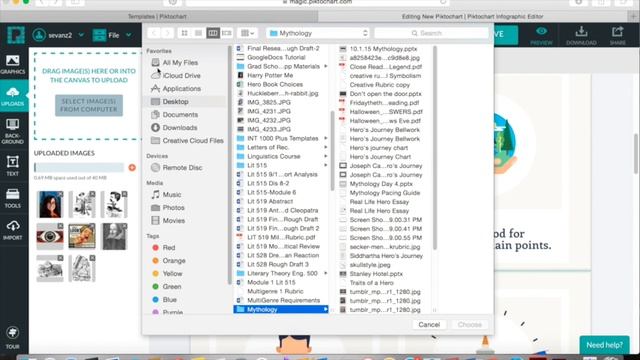The width and height of the screenshot is (640, 360).
Task: Select the Mythology folder row
Action: (281, 309)
